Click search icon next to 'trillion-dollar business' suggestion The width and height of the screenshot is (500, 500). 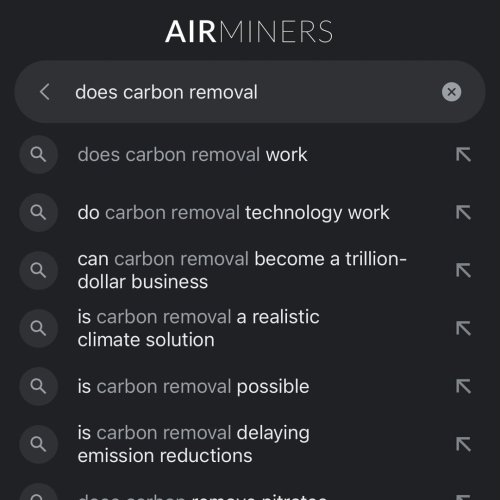click(38, 270)
